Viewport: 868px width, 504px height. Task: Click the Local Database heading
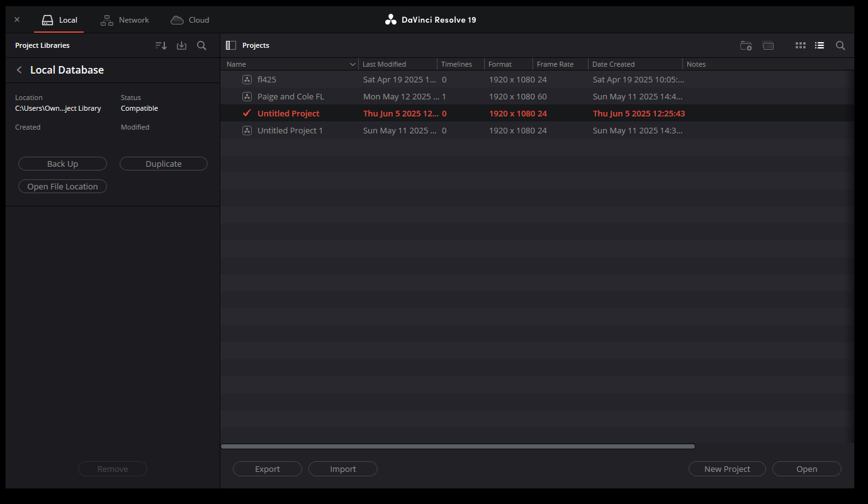[x=67, y=70]
